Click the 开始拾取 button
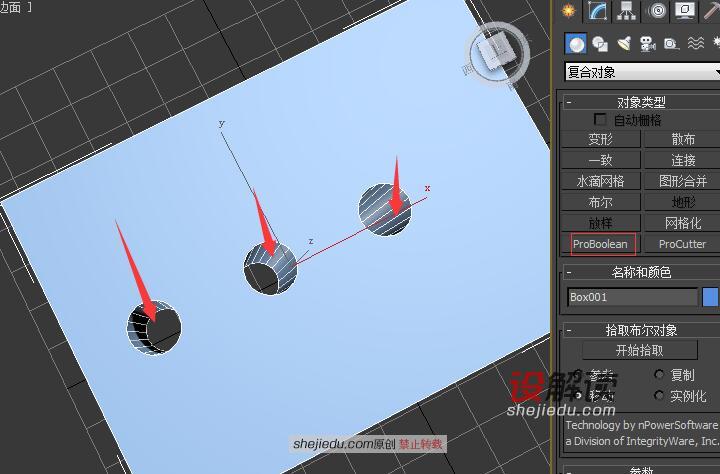The width and height of the screenshot is (720, 474). [x=640, y=350]
